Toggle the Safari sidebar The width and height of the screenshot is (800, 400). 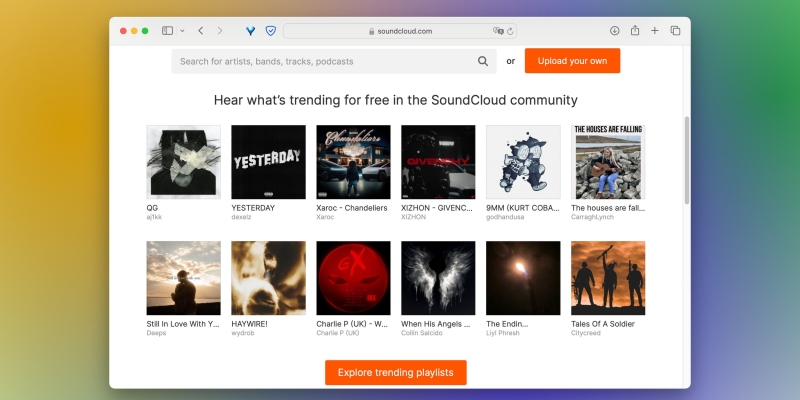pyautogui.click(x=167, y=31)
